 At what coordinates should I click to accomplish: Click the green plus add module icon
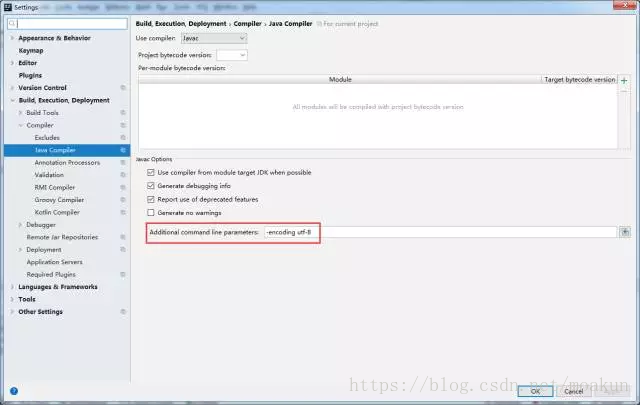point(624,80)
